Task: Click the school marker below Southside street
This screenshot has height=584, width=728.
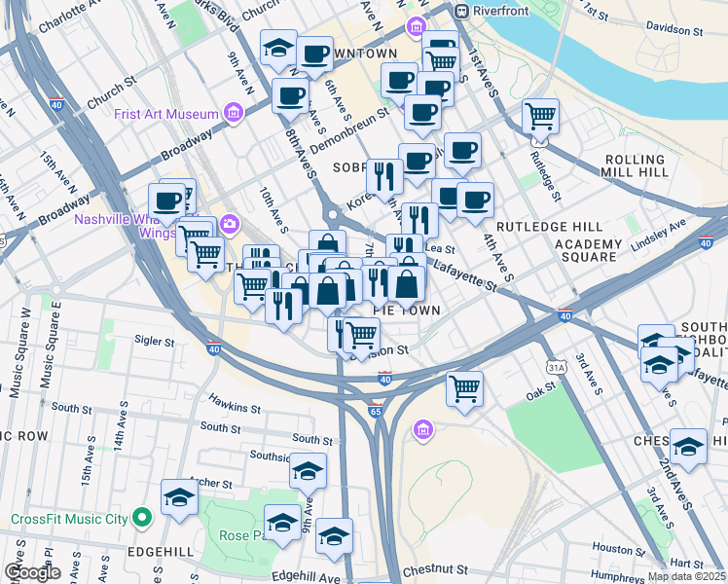Action: tap(308, 472)
